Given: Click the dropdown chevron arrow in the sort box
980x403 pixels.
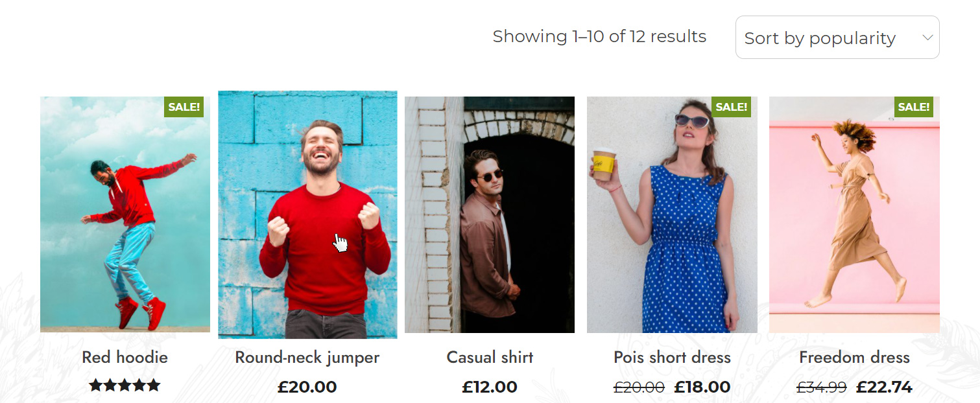Looking at the screenshot, I should click(927, 38).
